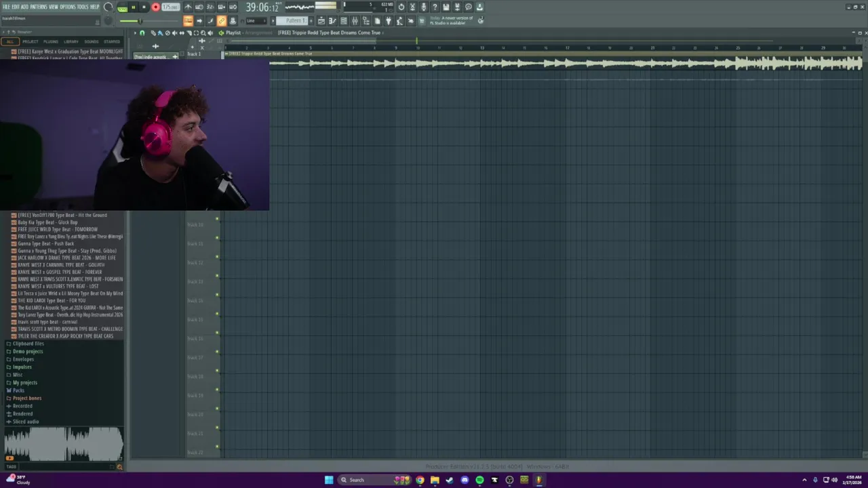Expand the Clipboard files folder
Viewport: 868px width, 488px height.
28,344
